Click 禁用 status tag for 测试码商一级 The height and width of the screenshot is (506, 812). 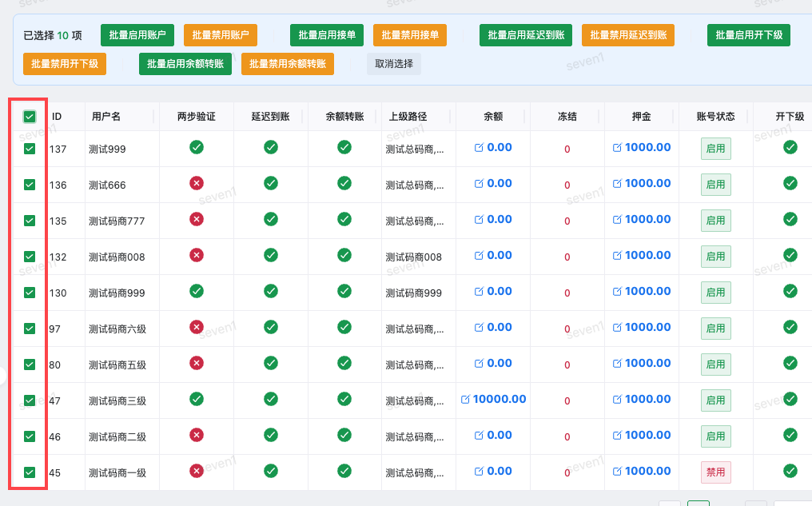pyautogui.click(x=715, y=472)
